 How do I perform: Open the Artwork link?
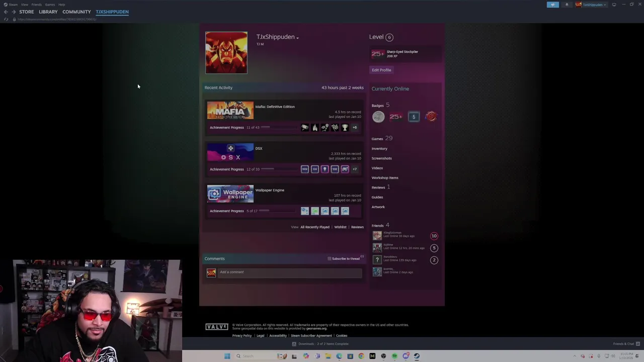click(x=378, y=207)
